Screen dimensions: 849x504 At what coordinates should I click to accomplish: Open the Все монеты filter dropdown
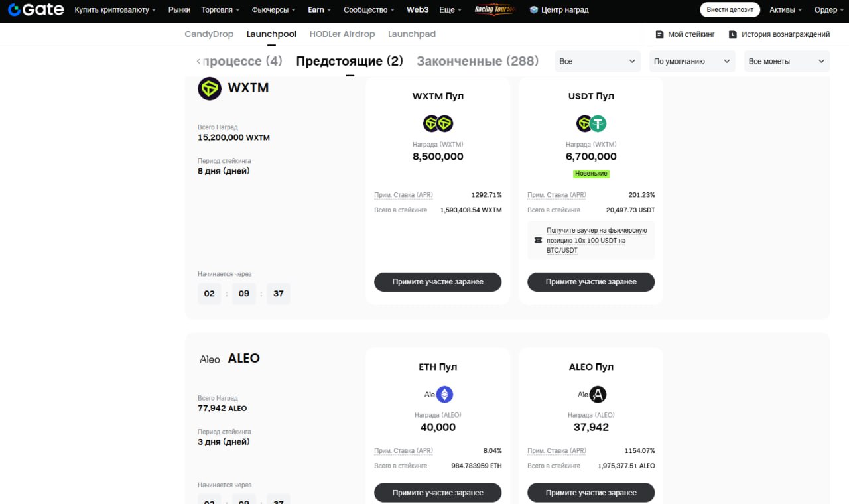(x=787, y=61)
